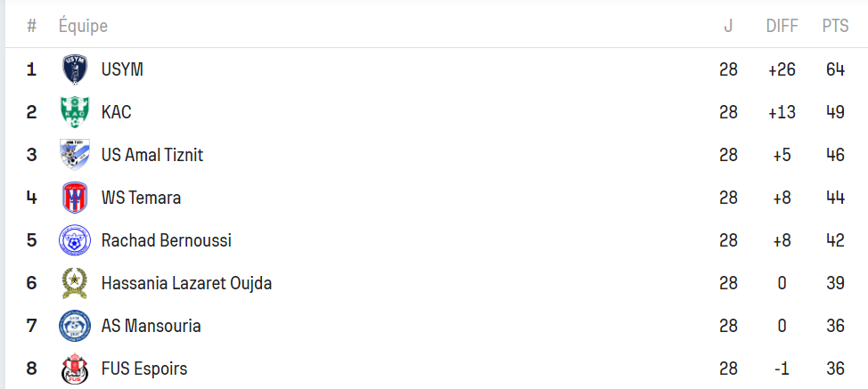Click the Hassania Lazaret Oujda star emblem
Screen dimensions: 868x389
[75, 283]
